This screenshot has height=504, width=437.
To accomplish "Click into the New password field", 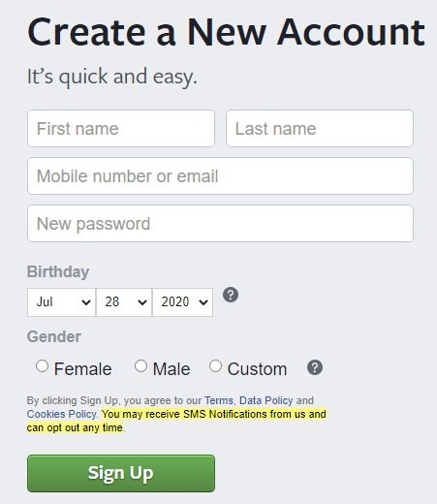I will 220,223.
